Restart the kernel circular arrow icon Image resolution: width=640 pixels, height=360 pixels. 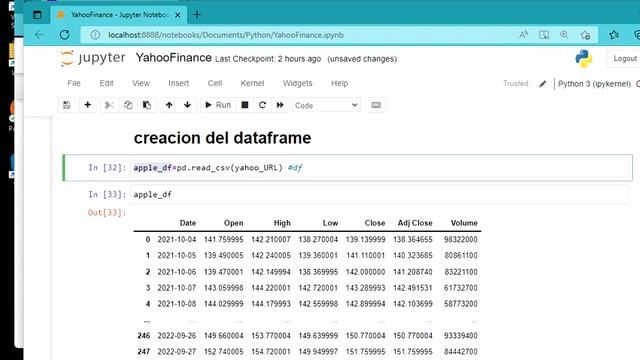262,105
